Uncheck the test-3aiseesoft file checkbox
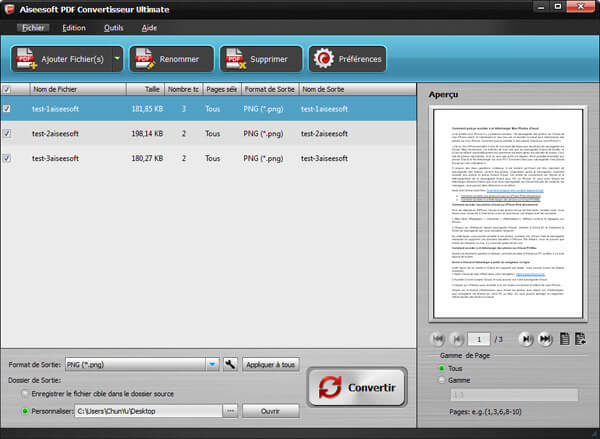 point(7,158)
